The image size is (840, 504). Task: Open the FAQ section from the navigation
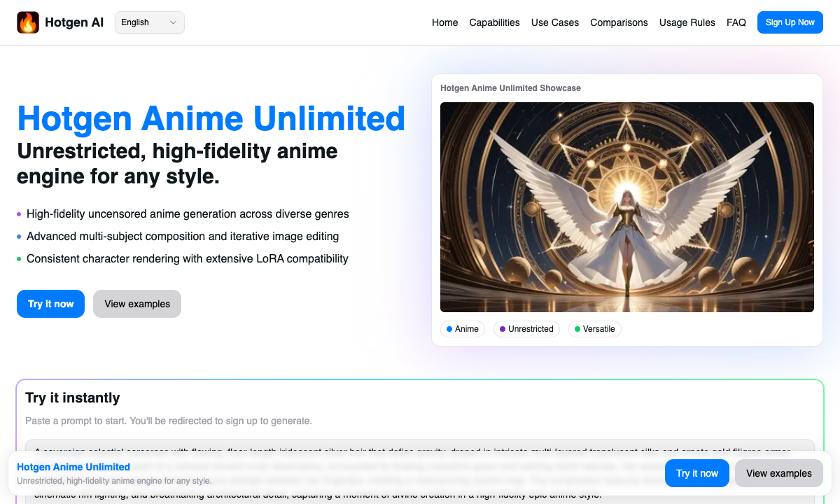(736, 22)
